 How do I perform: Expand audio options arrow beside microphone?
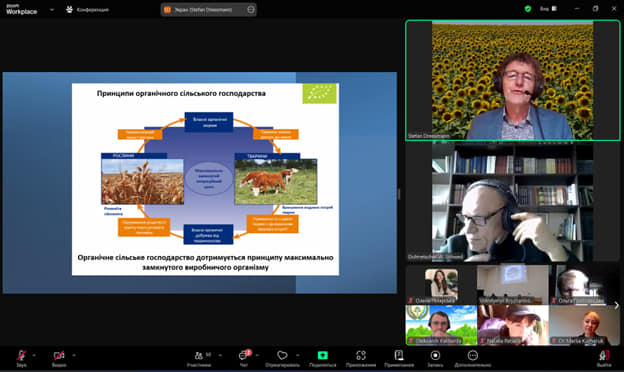point(34,355)
